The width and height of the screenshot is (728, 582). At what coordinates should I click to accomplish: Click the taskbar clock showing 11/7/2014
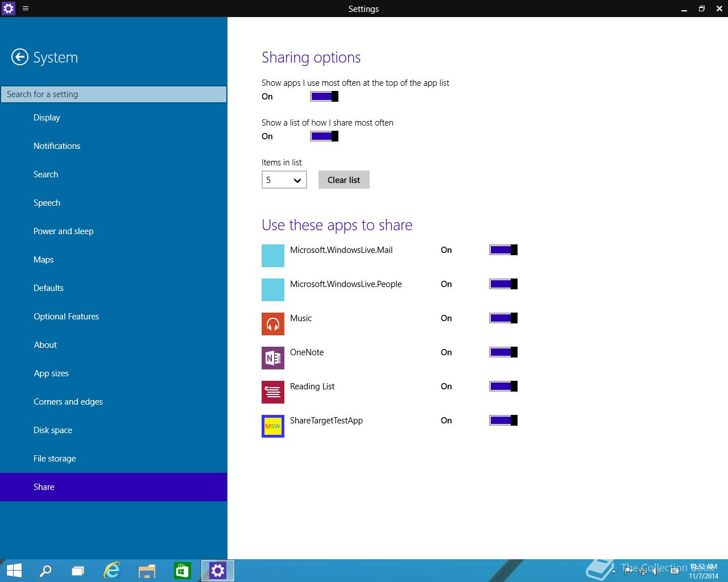click(704, 571)
